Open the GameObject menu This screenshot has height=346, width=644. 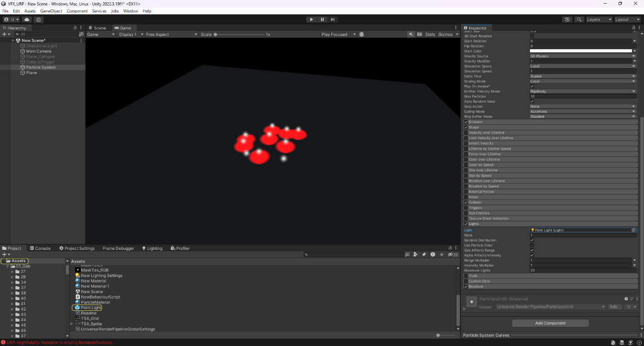click(x=51, y=11)
